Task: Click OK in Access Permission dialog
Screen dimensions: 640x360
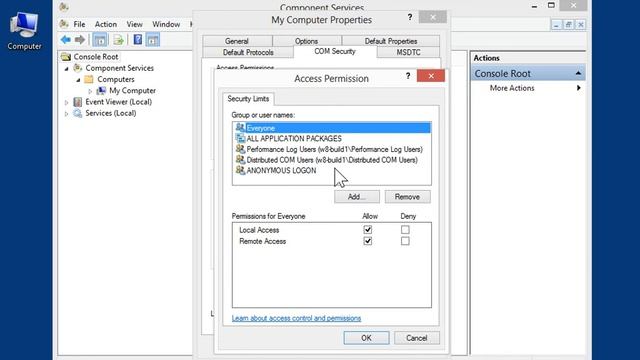Action: [366, 338]
